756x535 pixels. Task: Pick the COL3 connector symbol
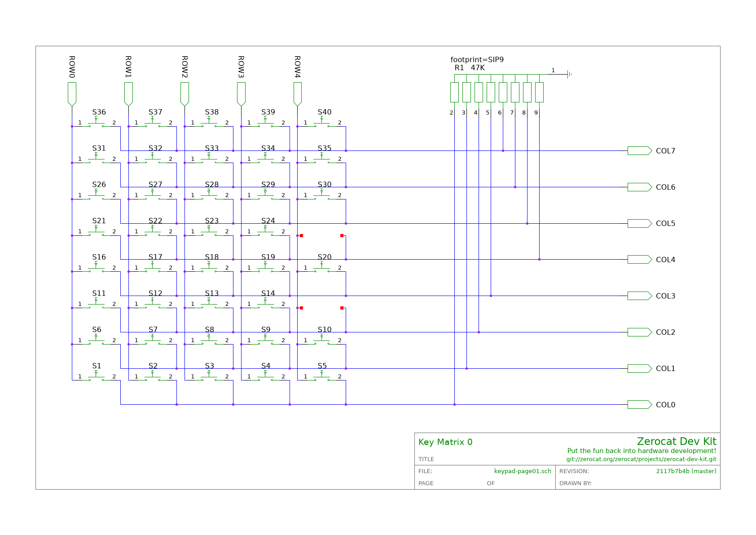[640, 296]
